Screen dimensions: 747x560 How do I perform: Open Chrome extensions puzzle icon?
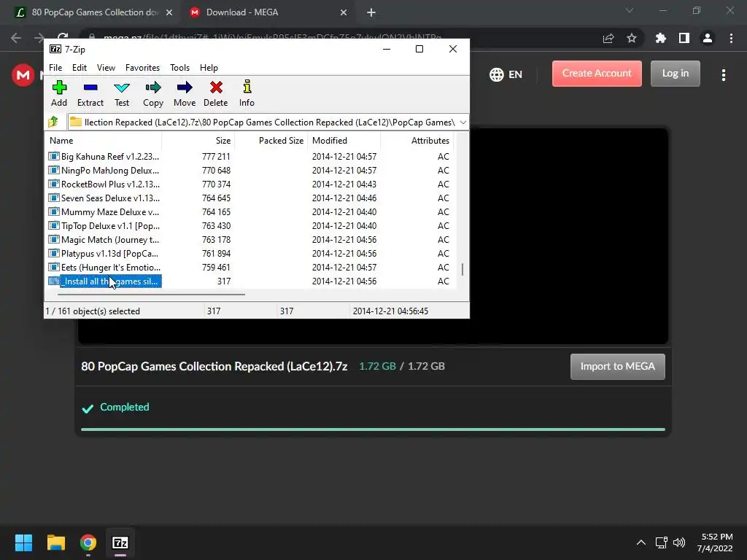pos(661,38)
